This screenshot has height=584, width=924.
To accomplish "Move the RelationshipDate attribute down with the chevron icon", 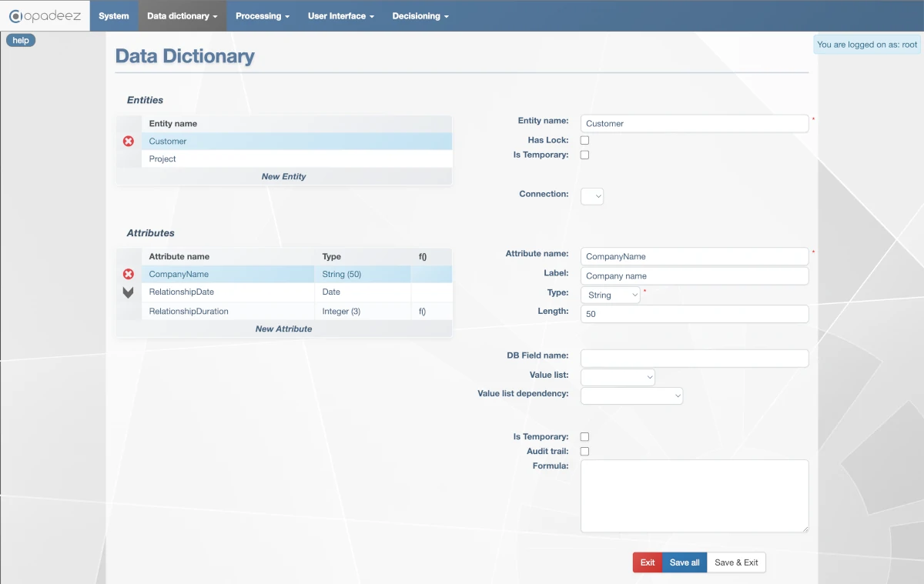I will 128,292.
